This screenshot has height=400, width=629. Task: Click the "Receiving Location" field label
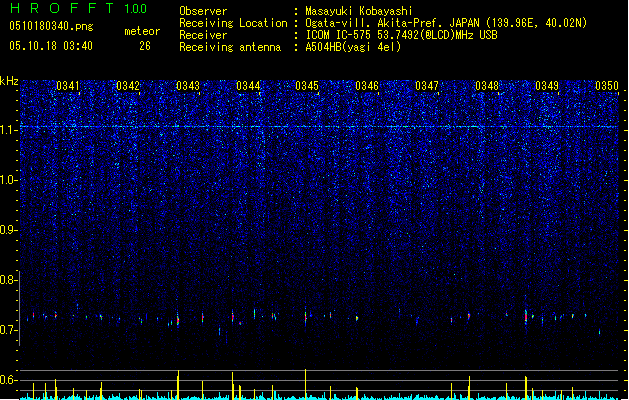click(233, 23)
